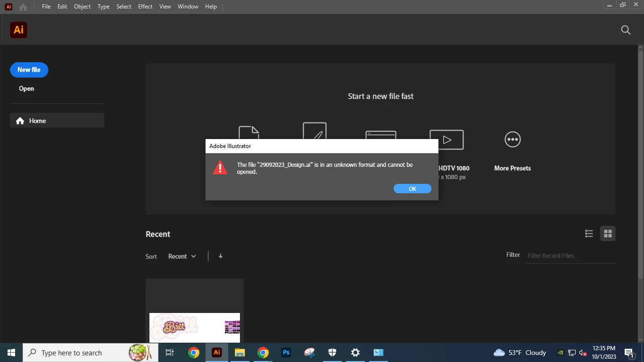Image resolution: width=644 pixels, height=362 pixels.
Task: Open the View menu
Action: coord(165,7)
